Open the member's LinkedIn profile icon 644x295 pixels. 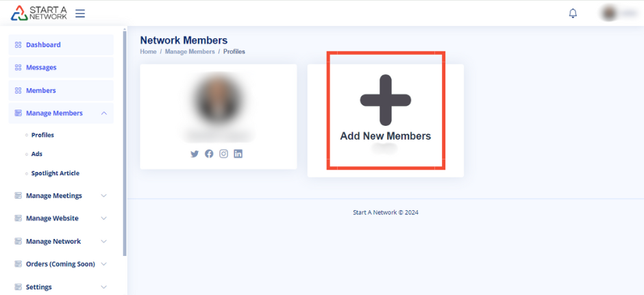pyautogui.click(x=238, y=154)
